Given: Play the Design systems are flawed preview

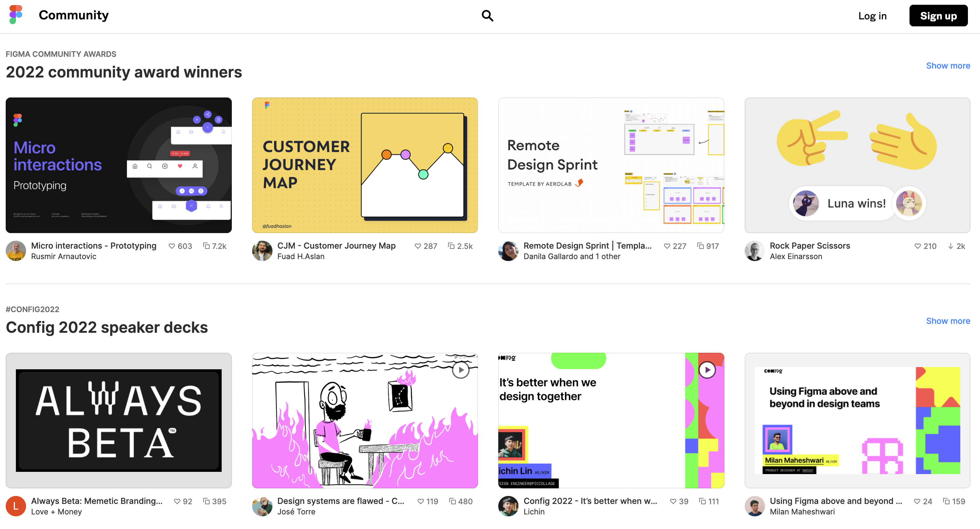Looking at the screenshot, I should [460, 370].
